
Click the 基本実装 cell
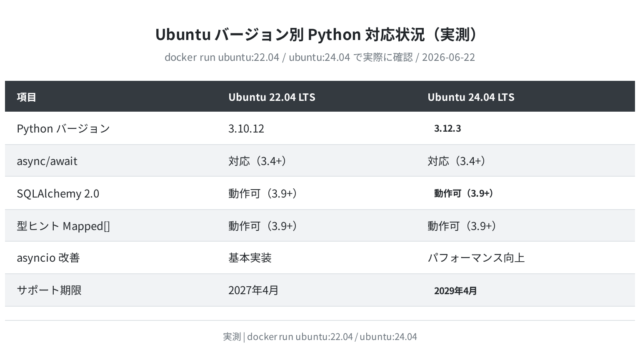[x=250, y=258]
